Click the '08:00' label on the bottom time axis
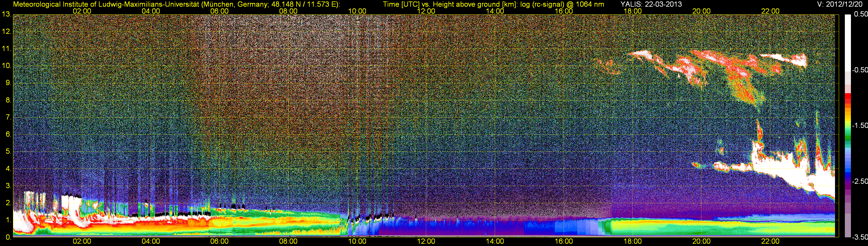 pos(288,241)
